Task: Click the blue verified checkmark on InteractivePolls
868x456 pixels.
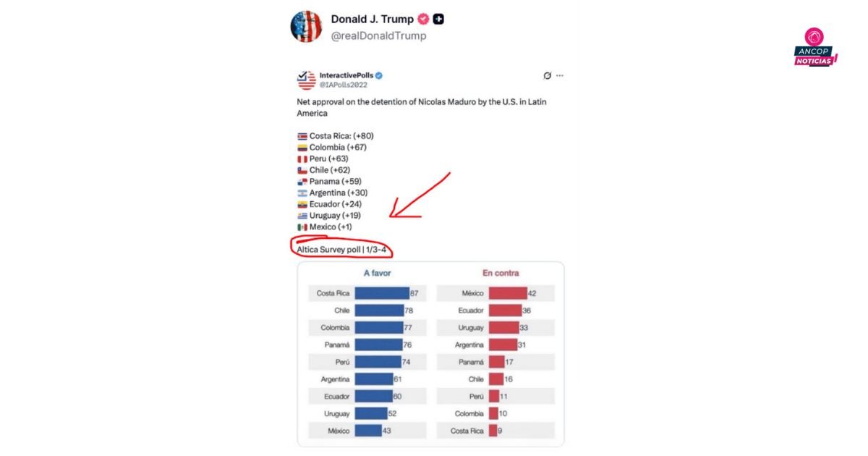Action: tap(378, 75)
